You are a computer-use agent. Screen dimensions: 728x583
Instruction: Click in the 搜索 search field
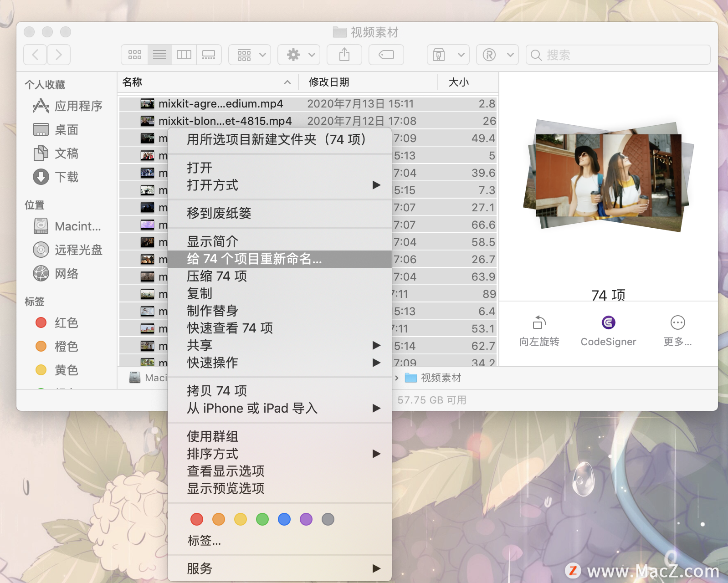point(618,55)
